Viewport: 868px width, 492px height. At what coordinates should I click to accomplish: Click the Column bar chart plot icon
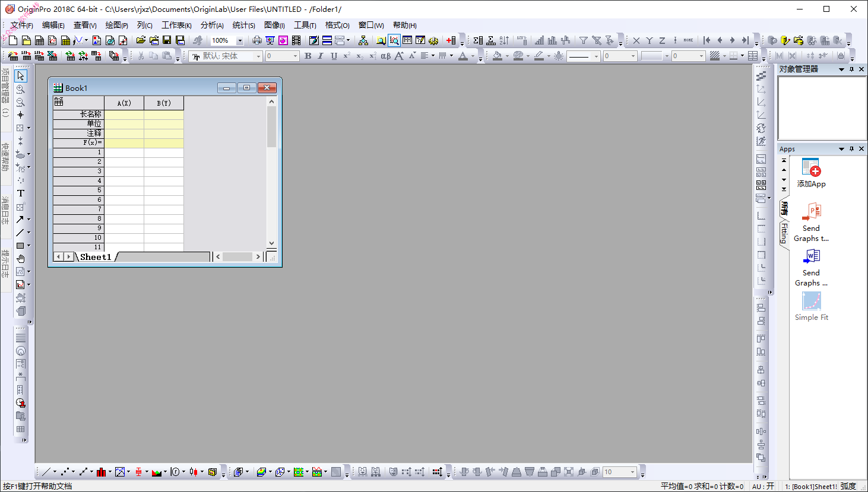pos(102,472)
